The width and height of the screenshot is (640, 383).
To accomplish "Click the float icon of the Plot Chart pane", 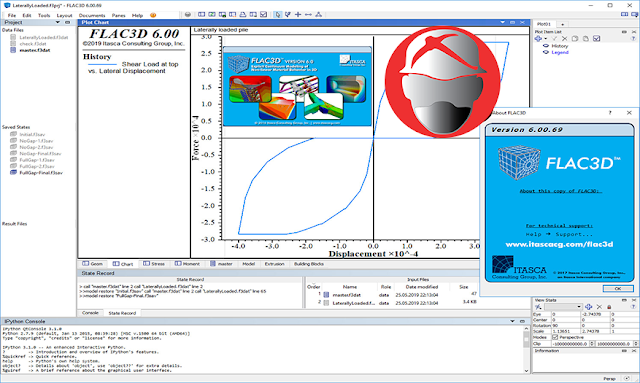I will (x=513, y=22).
